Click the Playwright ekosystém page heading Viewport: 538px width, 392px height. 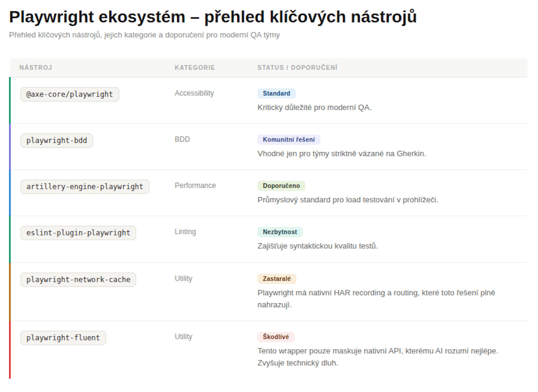[213, 17]
